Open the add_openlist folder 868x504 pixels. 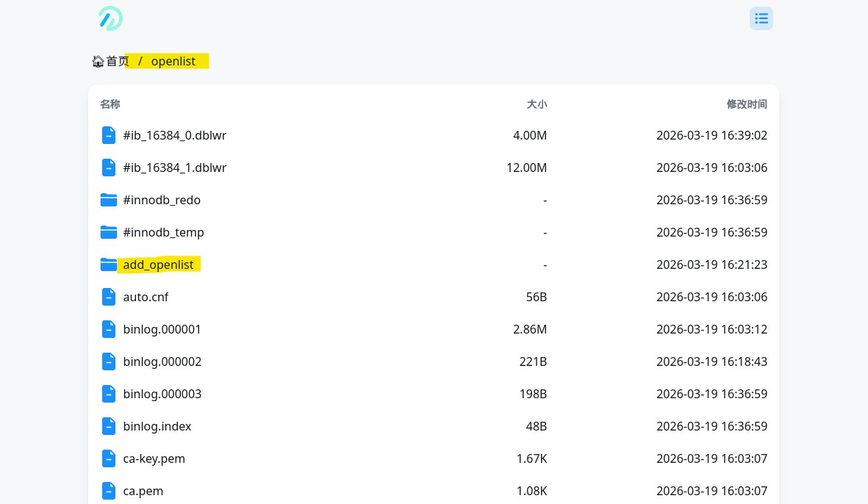(158, 264)
